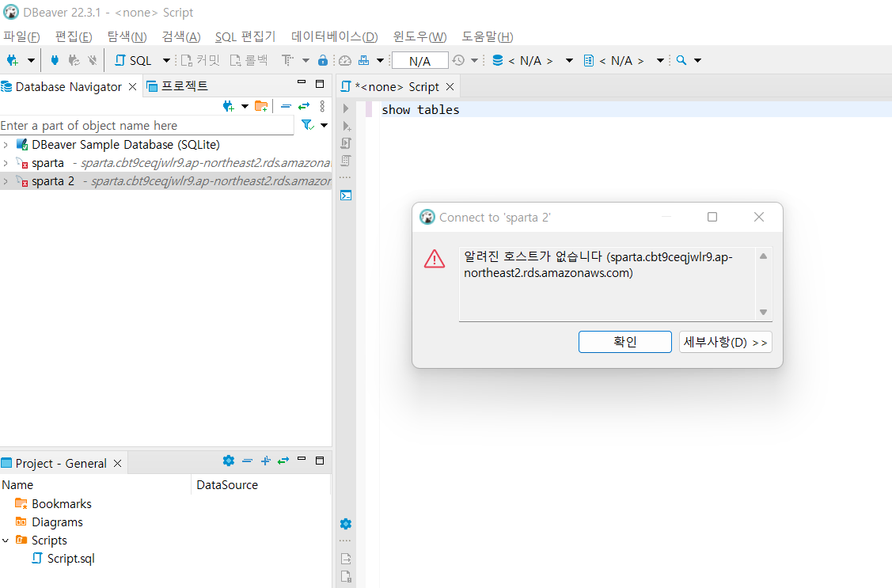Click the down arrow of the error message scrollbar
The width and height of the screenshot is (892, 588).
tap(764, 312)
